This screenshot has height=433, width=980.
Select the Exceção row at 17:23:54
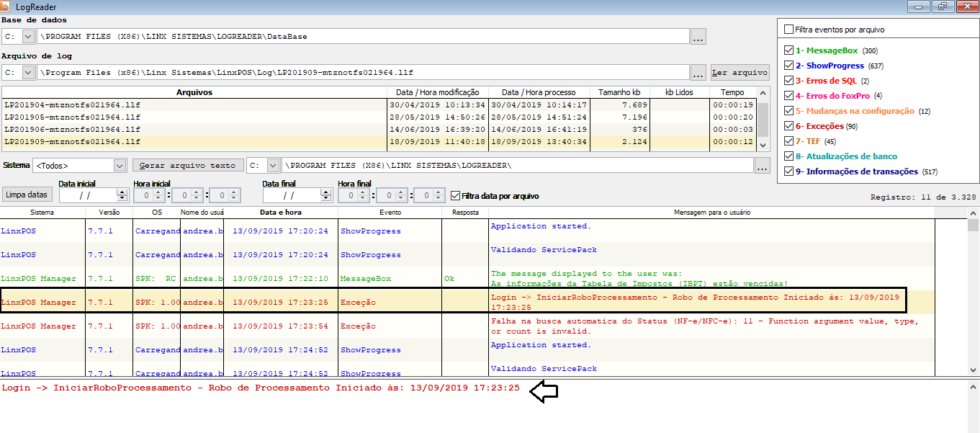468,326
